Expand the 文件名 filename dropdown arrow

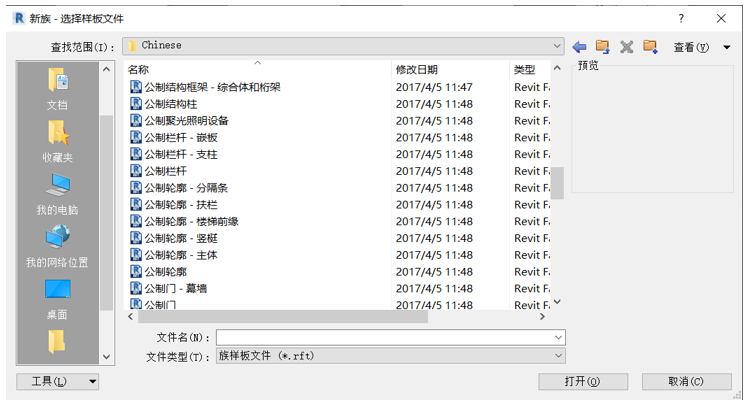557,338
